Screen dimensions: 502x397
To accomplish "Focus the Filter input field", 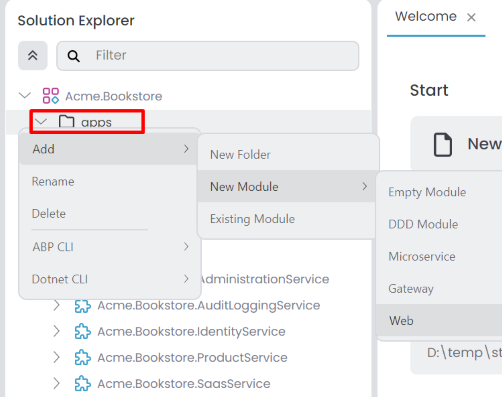I will tap(208, 56).
